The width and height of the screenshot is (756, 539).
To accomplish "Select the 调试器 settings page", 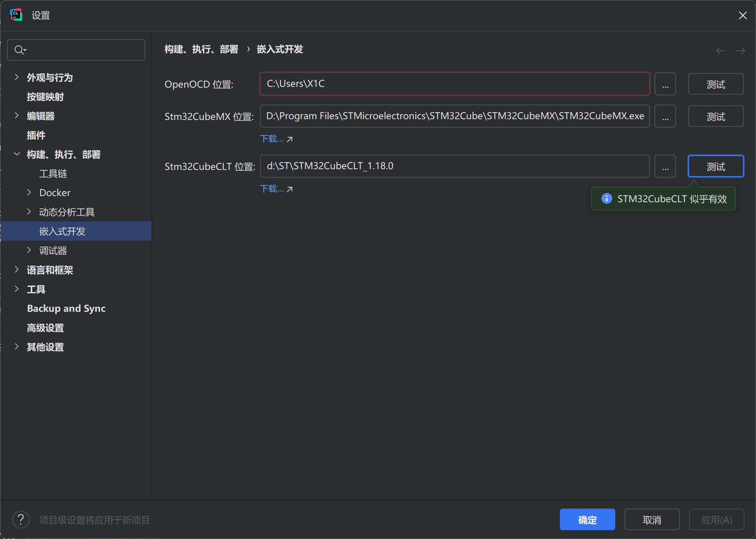I will click(53, 250).
